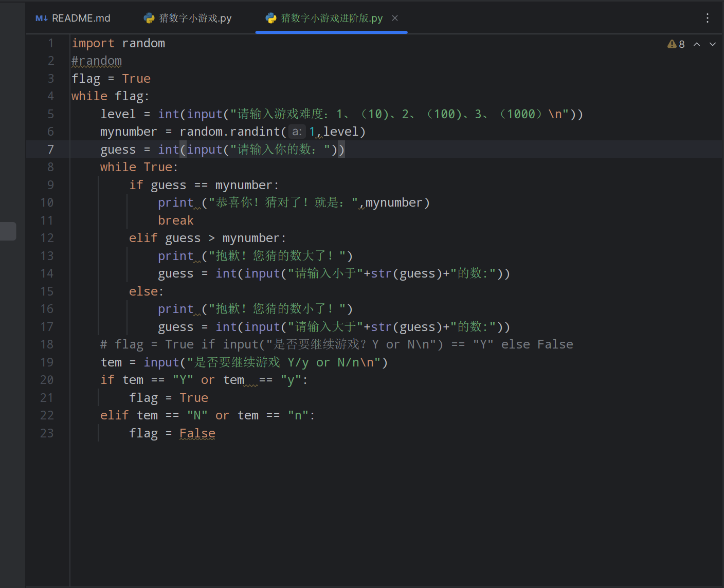Click 'flag = True' on line 3
This screenshot has height=588, width=724.
tap(111, 79)
